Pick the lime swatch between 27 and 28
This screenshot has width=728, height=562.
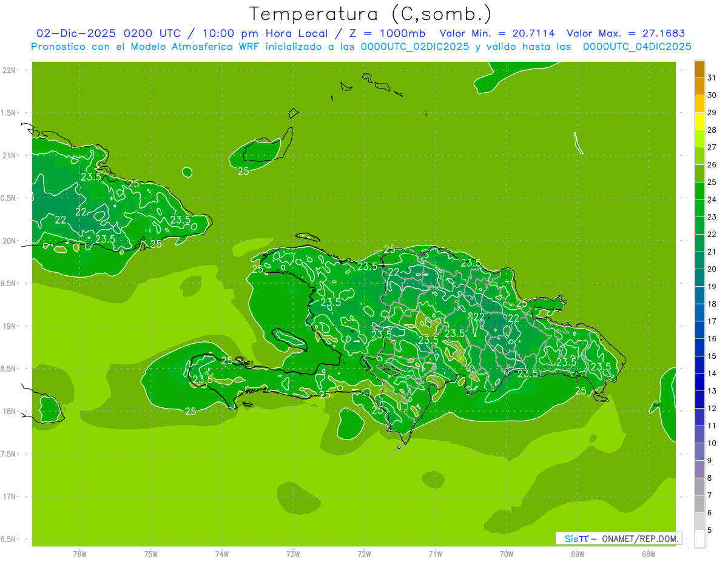pos(699,138)
